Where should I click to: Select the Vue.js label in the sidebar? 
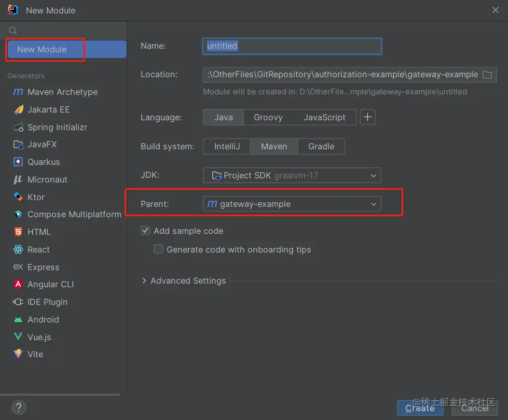39,337
